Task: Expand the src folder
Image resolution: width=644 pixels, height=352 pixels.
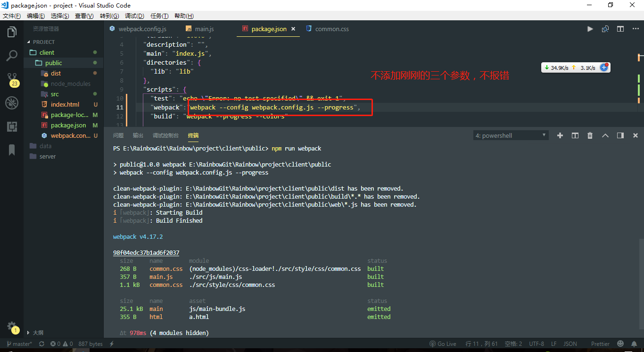Action: click(64, 94)
